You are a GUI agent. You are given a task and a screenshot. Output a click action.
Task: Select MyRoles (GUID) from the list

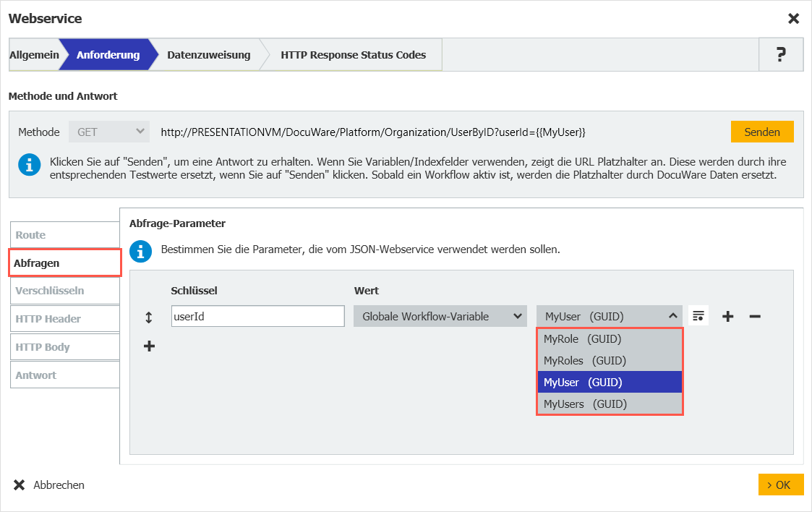pos(609,360)
